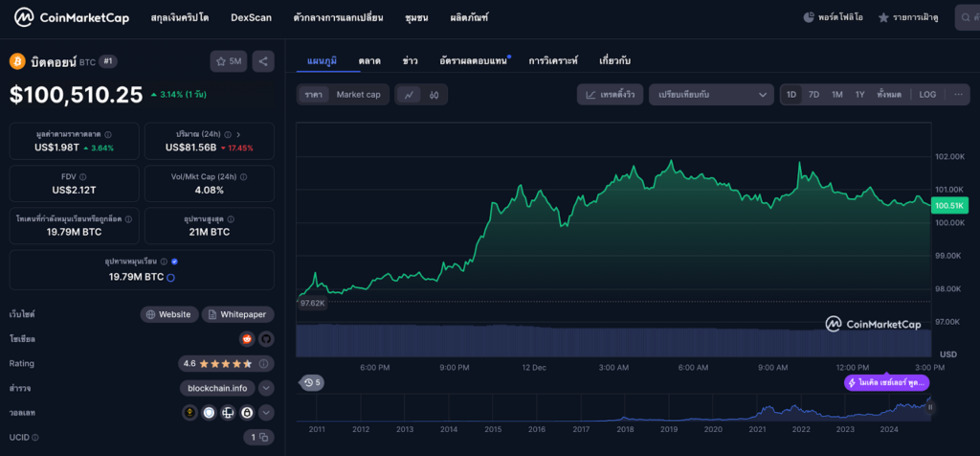Click the Website button
Screen dimensions: 980x456
(168, 314)
